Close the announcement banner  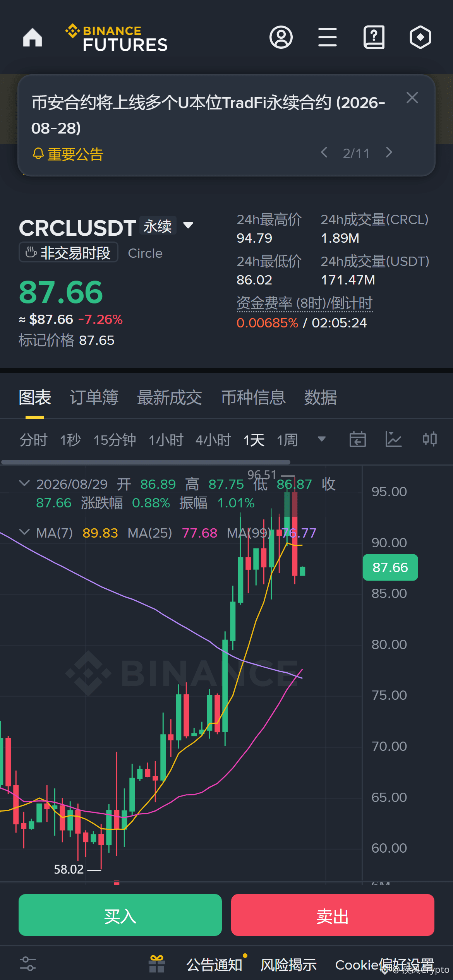pos(412,98)
